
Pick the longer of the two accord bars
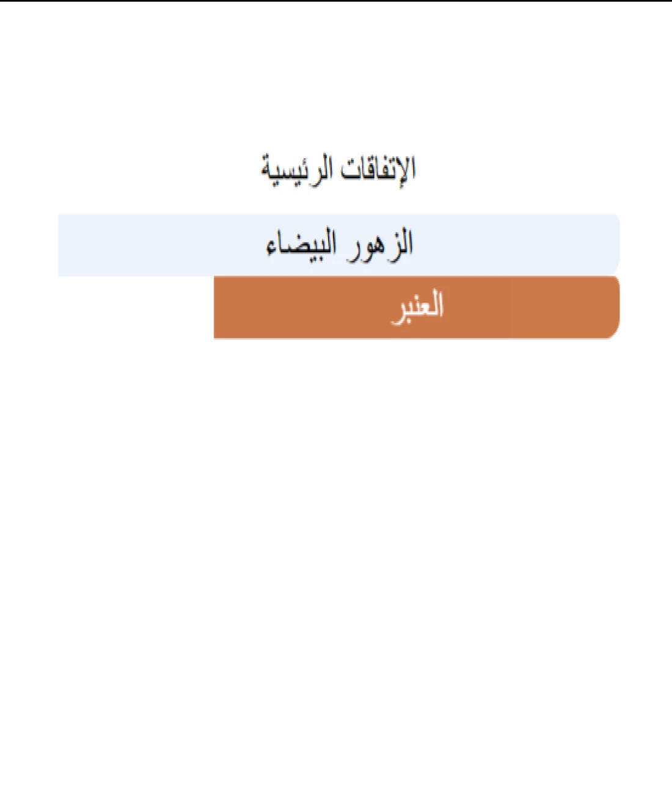(338, 245)
